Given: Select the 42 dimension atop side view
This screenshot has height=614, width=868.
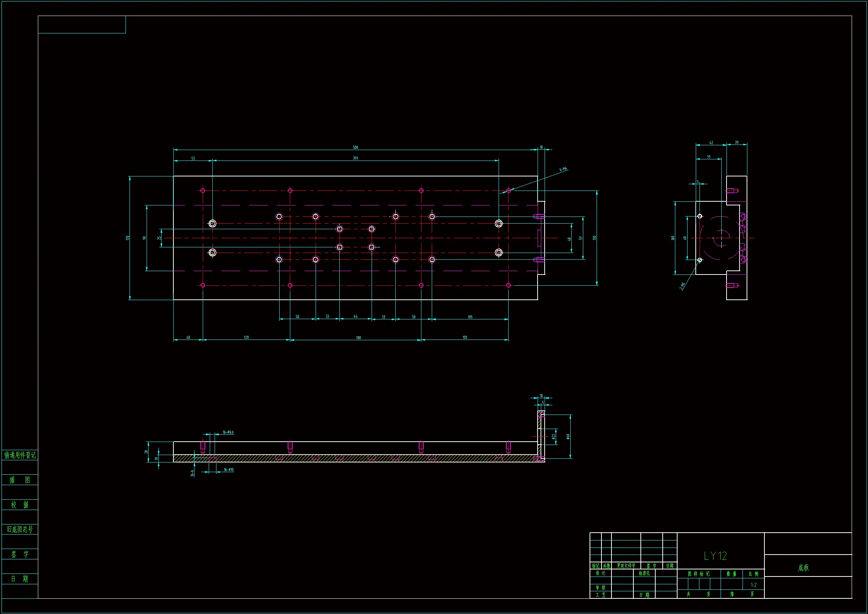Looking at the screenshot, I should 711,143.
